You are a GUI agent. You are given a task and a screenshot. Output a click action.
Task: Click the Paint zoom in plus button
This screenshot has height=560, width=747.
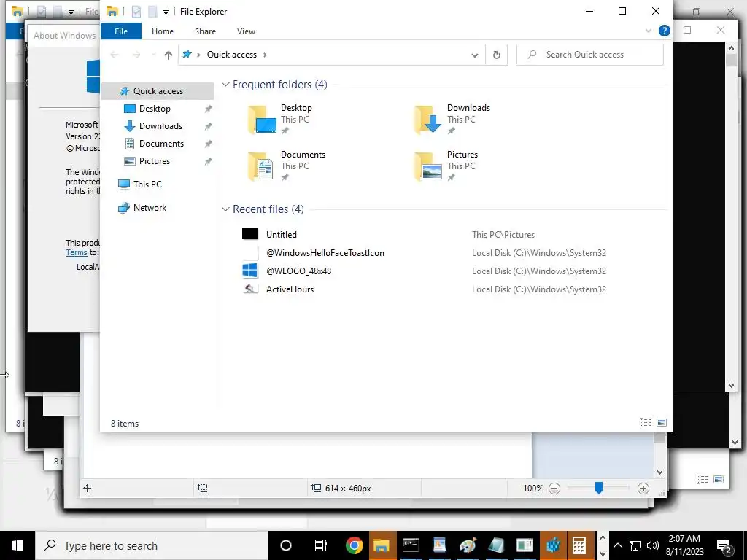(x=643, y=489)
